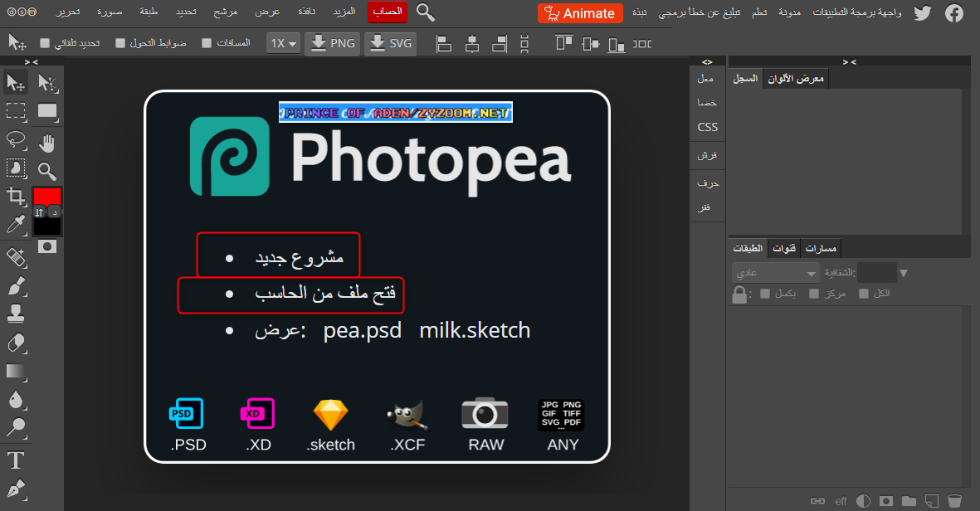Click مشروع جديد new project link
This screenshot has height=511, width=980.
300,257
